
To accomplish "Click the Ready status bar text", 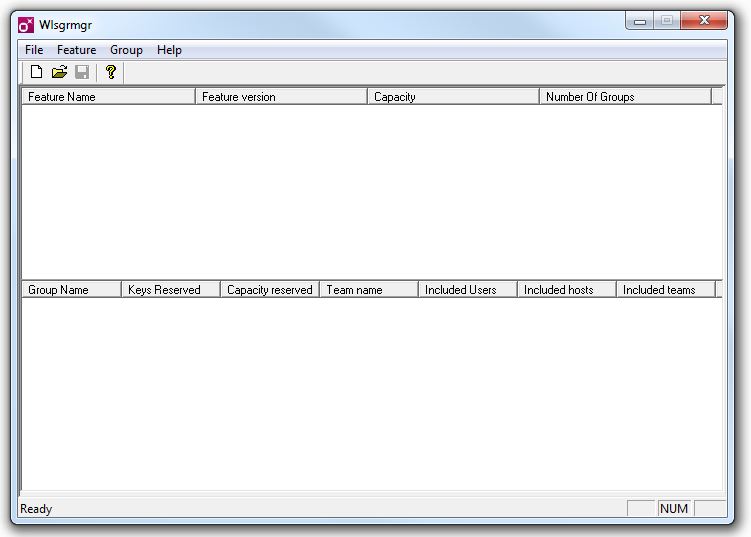I will 36,509.
